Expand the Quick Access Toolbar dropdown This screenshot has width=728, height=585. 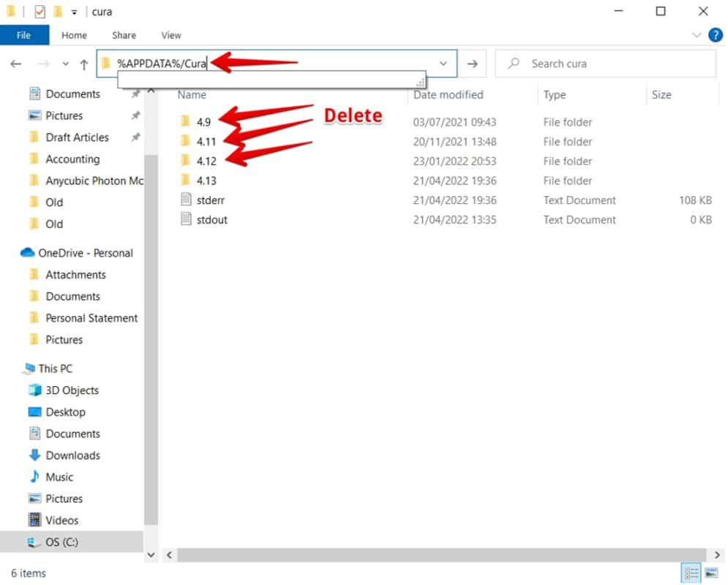(74, 12)
